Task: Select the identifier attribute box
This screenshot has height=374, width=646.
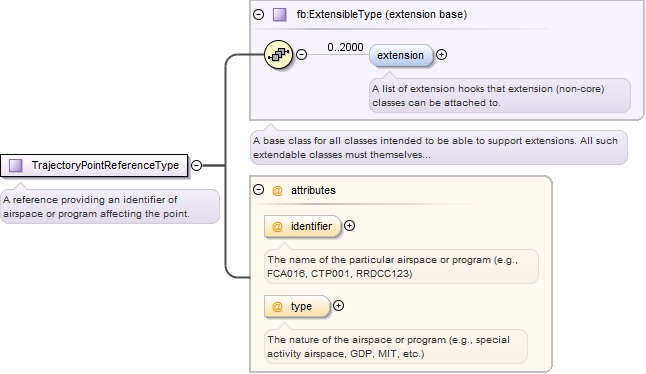Action: point(303,227)
